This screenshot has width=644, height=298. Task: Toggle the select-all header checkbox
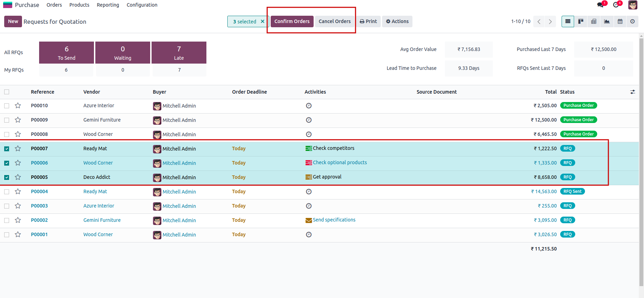[7, 92]
